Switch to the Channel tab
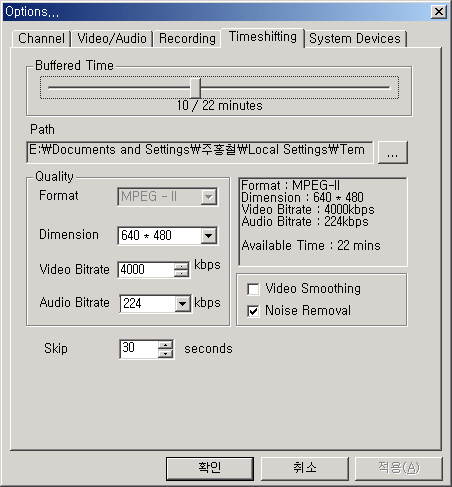 pyautogui.click(x=41, y=39)
